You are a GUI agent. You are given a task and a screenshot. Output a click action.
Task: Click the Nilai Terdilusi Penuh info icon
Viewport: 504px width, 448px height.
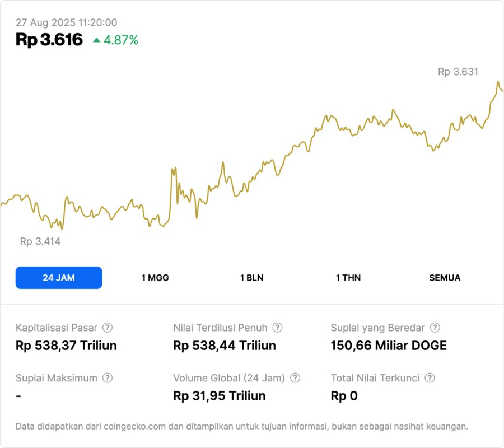tap(277, 328)
